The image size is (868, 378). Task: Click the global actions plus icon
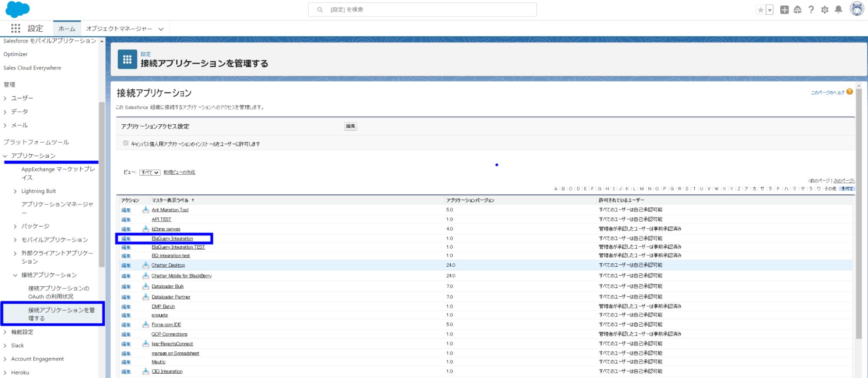(x=784, y=10)
